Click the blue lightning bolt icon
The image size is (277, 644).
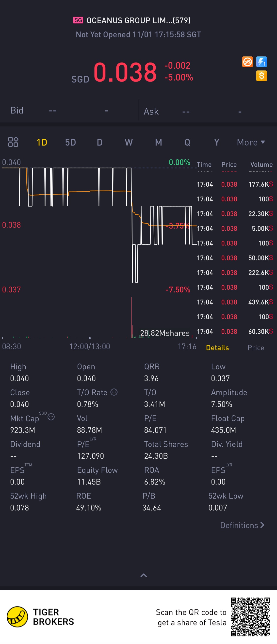point(261,62)
